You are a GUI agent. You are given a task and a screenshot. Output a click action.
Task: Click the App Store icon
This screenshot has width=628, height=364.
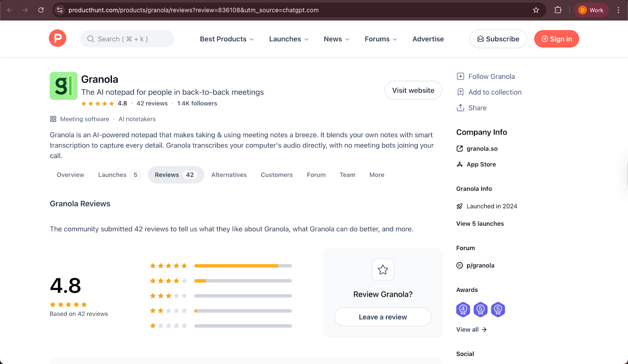tap(460, 164)
